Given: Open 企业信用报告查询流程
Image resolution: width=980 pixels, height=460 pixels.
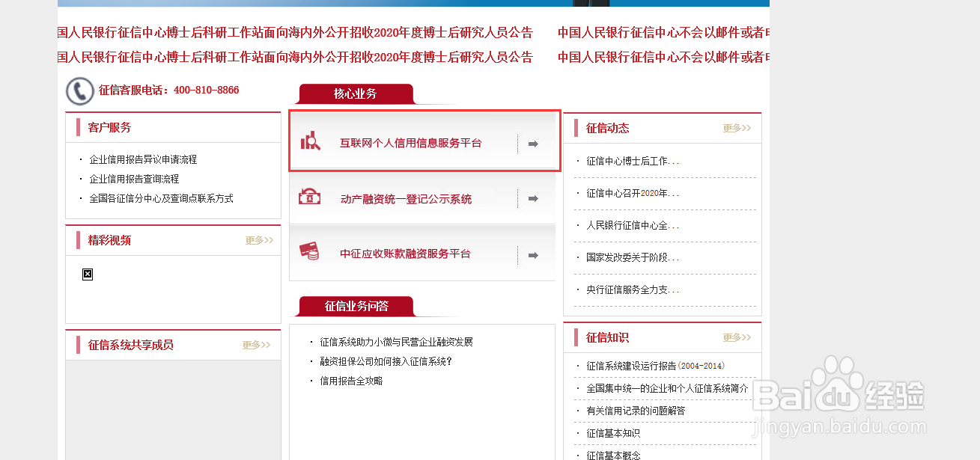Looking at the screenshot, I should coord(134,179).
